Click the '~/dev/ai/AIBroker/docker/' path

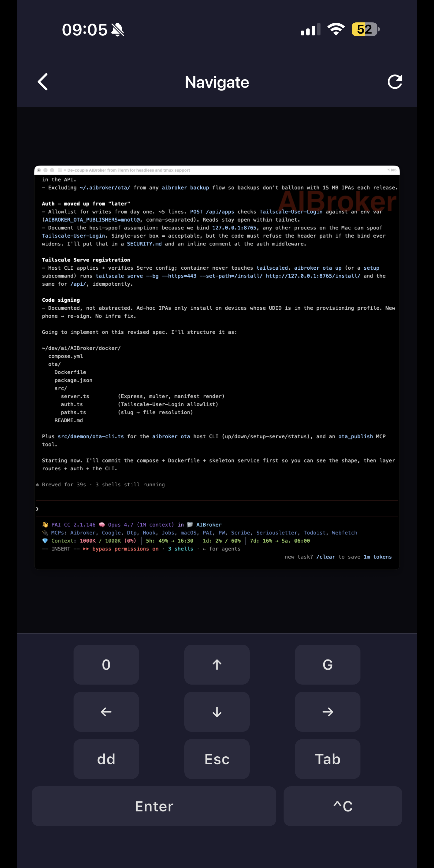tap(81, 348)
